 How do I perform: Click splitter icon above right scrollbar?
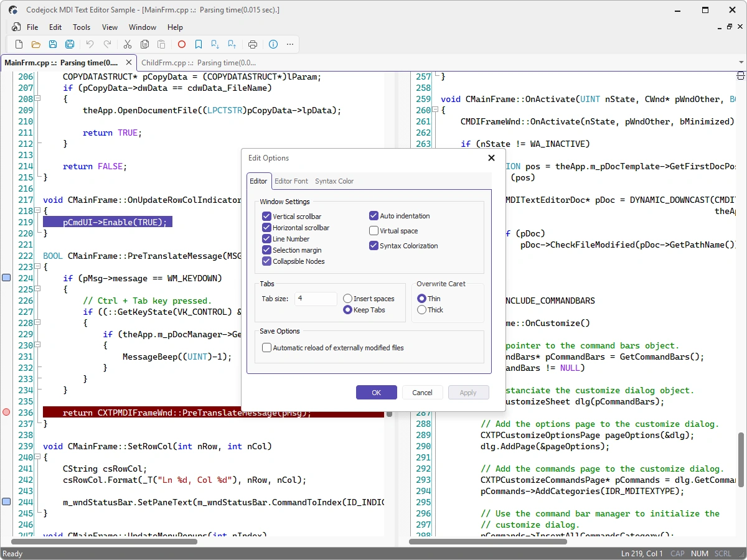click(741, 75)
